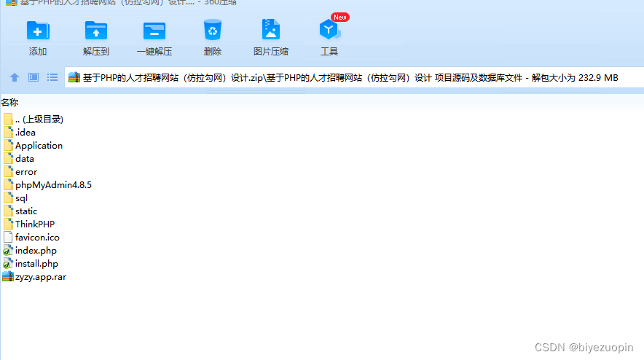Click the 添加 (Add) toolbar icon

point(38,31)
